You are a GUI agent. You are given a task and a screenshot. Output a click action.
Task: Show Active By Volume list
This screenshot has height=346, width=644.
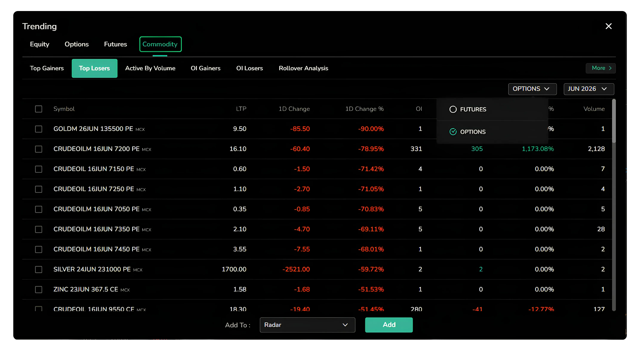pyautogui.click(x=150, y=68)
